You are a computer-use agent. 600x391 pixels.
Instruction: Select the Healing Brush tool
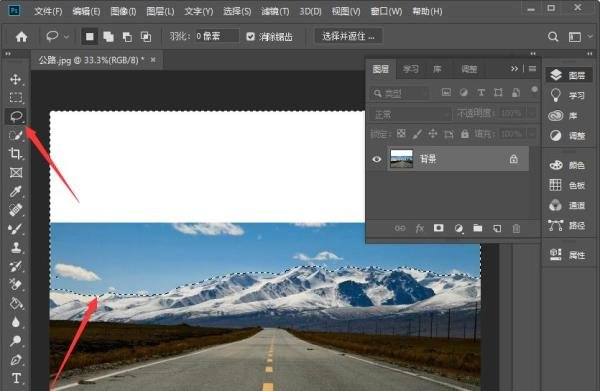[15, 210]
